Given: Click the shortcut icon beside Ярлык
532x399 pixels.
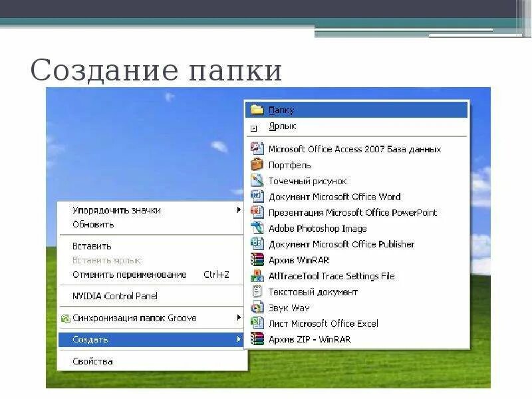Looking at the screenshot, I should [253, 128].
